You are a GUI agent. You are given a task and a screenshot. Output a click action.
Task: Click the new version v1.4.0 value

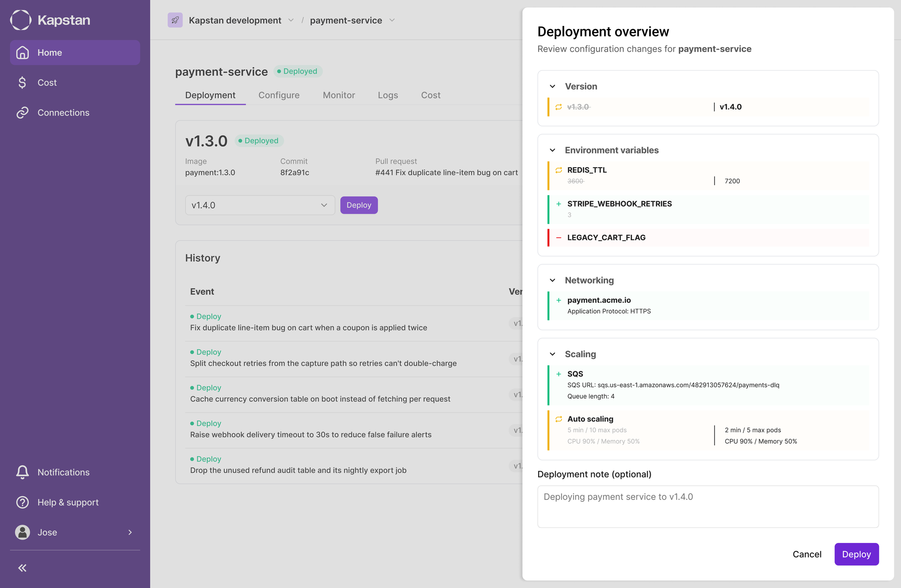click(731, 107)
